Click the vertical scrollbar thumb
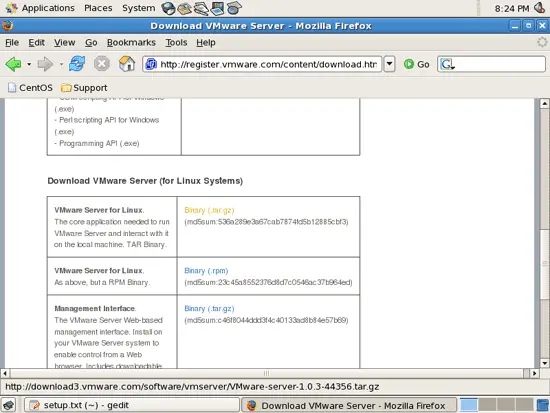 click(544, 264)
